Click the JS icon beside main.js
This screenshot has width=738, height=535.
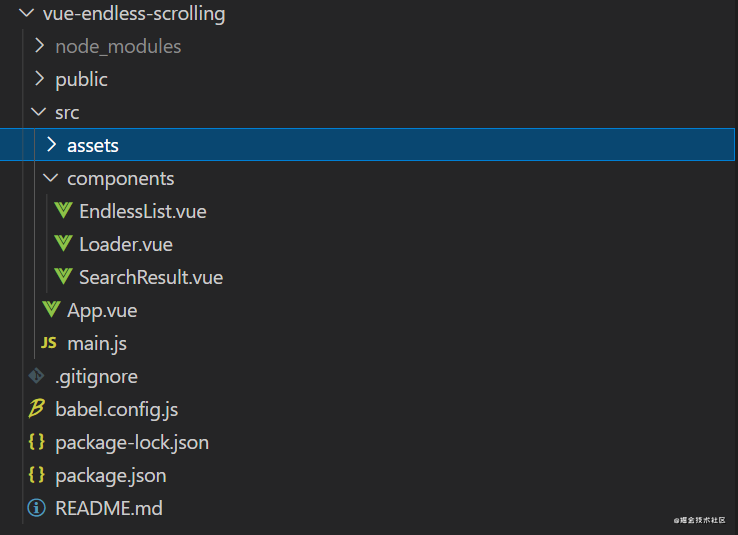pos(48,343)
